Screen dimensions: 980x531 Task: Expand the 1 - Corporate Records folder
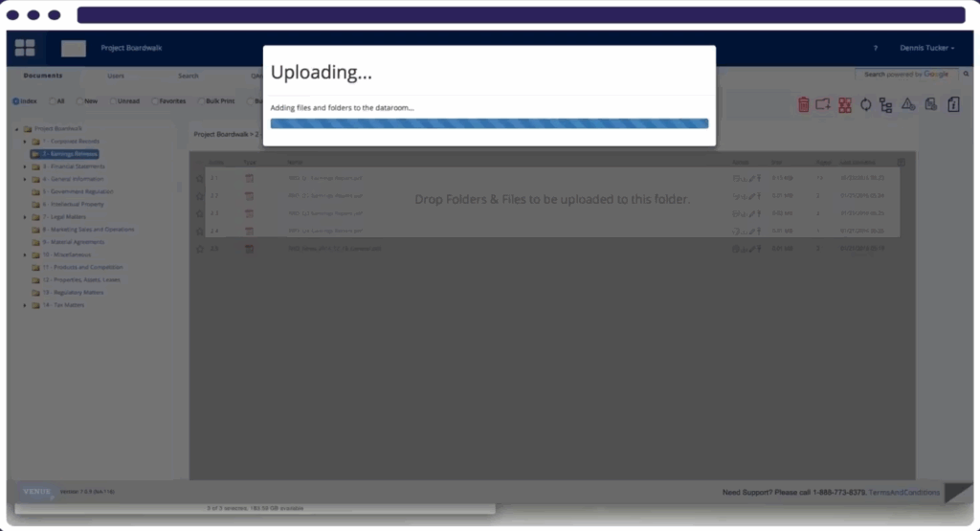pyautogui.click(x=25, y=141)
